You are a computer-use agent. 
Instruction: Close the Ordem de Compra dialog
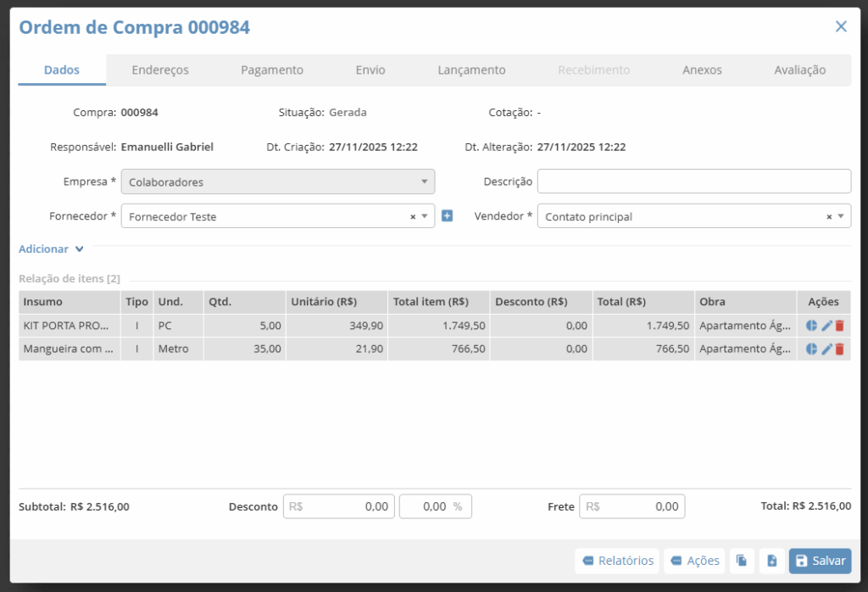(841, 26)
